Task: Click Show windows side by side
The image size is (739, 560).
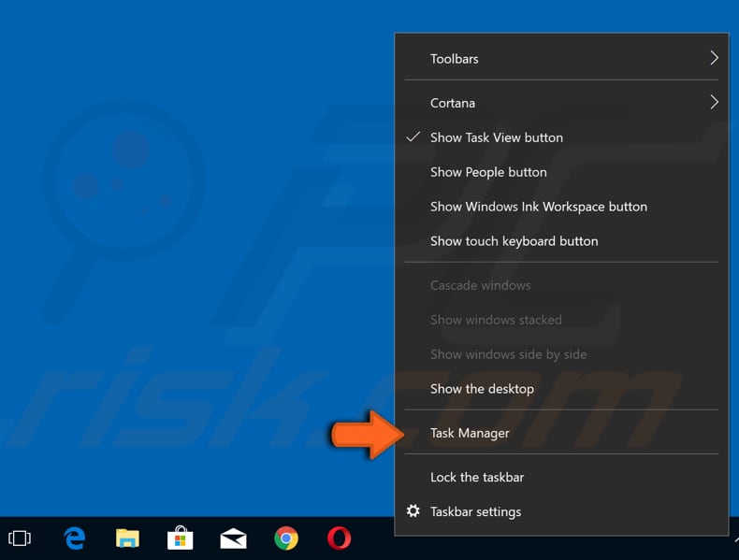Action: pyautogui.click(x=561, y=354)
